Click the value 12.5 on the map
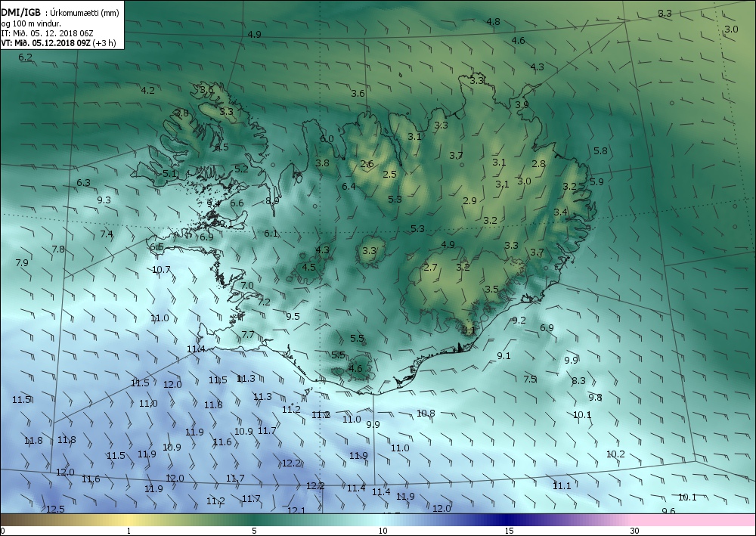The image size is (756, 536). click(x=55, y=509)
